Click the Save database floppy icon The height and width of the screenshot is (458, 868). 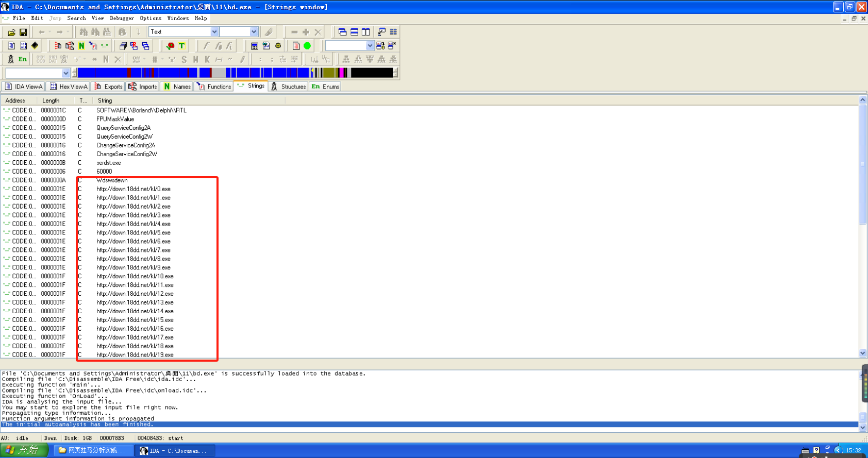pyautogui.click(x=23, y=32)
